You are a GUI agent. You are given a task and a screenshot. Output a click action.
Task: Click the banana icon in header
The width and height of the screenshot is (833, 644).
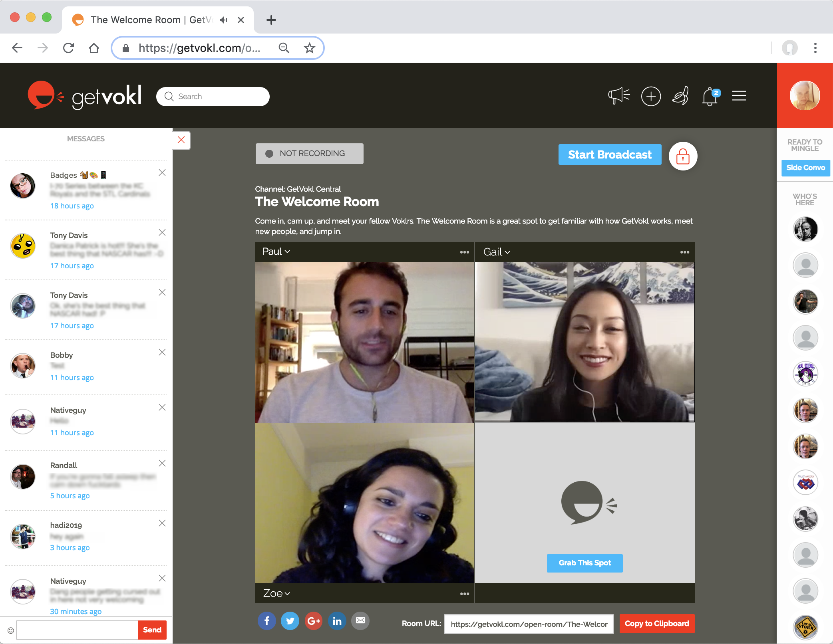(681, 96)
